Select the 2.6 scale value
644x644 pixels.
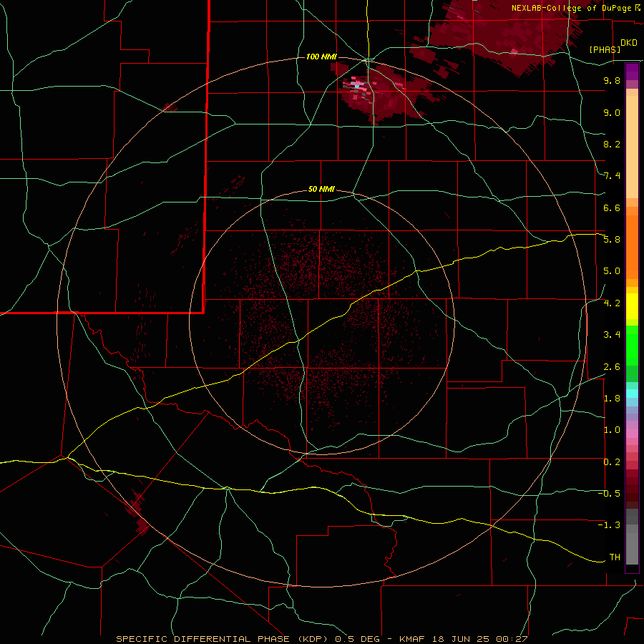(x=612, y=367)
